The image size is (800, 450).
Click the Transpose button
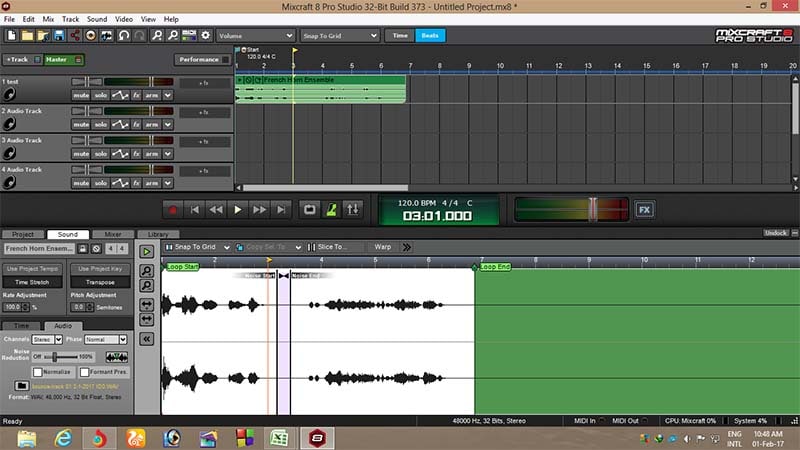100,282
